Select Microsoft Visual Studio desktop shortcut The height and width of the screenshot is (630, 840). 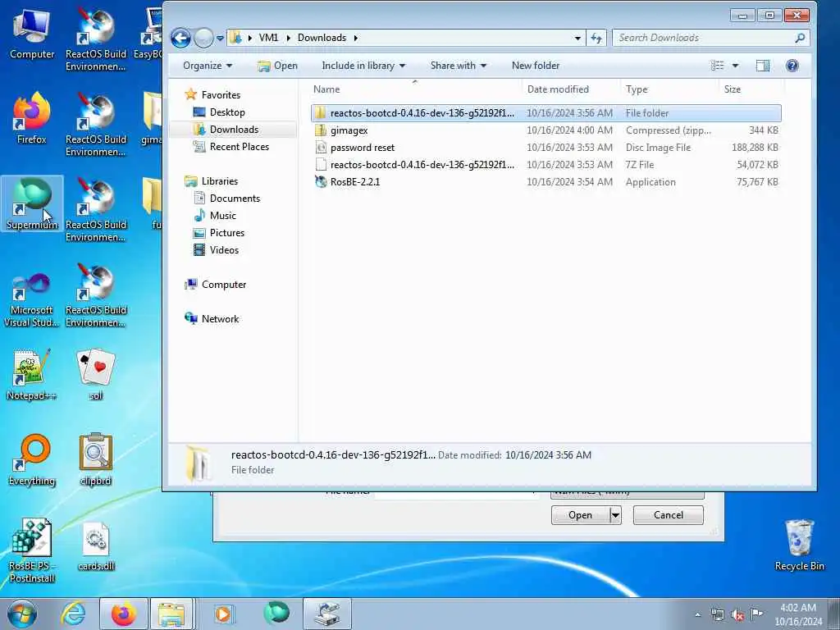pyautogui.click(x=32, y=299)
